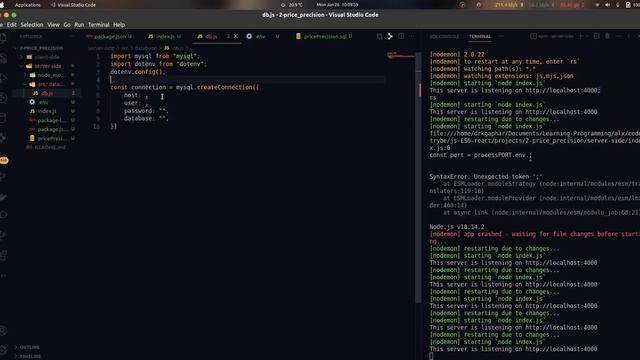The height and width of the screenshot is (360, 640).
Task: Open README.md in the explorer tree
Action: pos(50,147)
